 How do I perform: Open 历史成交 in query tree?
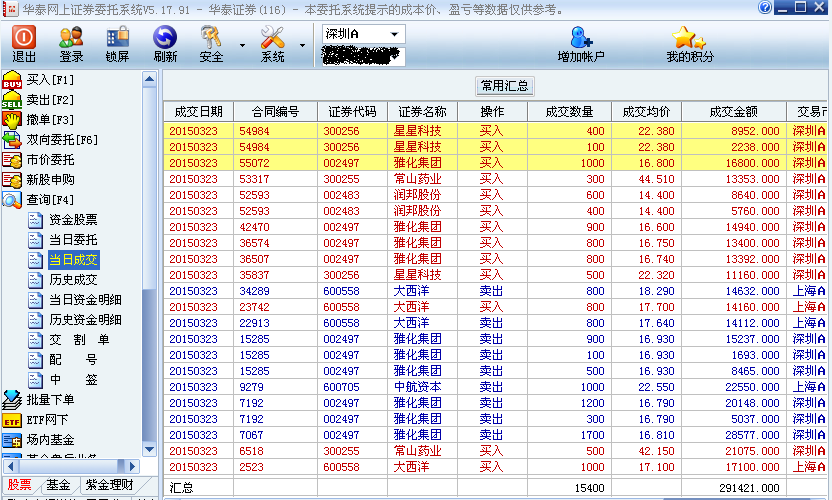pos(73,280)
